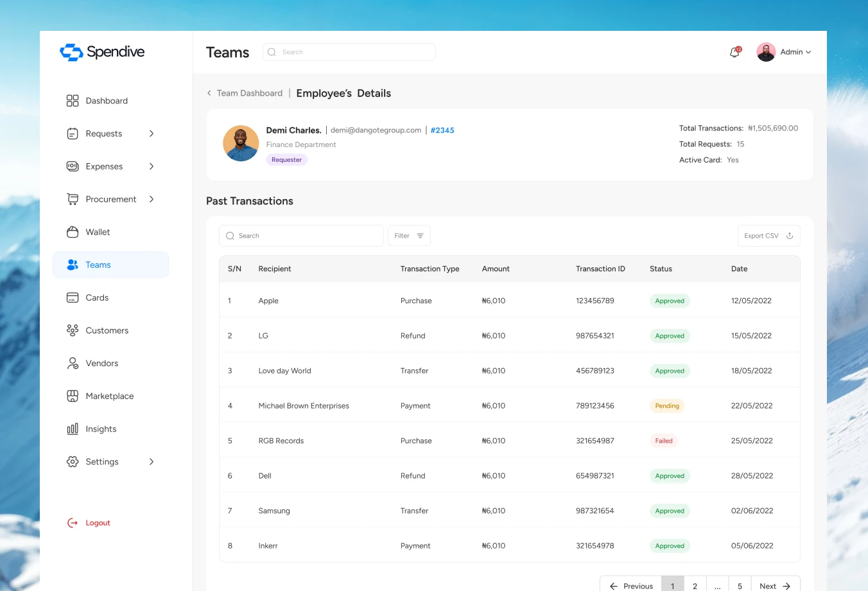This screenshot has width=868, height=591.
Task: Click the Procurement cart icon
Action: point(73,199)
